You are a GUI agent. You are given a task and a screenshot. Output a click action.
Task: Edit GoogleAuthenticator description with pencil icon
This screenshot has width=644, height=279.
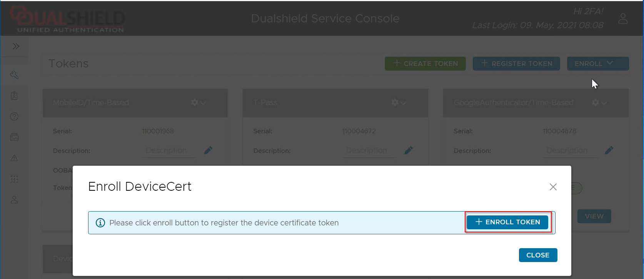pos(609,150)
